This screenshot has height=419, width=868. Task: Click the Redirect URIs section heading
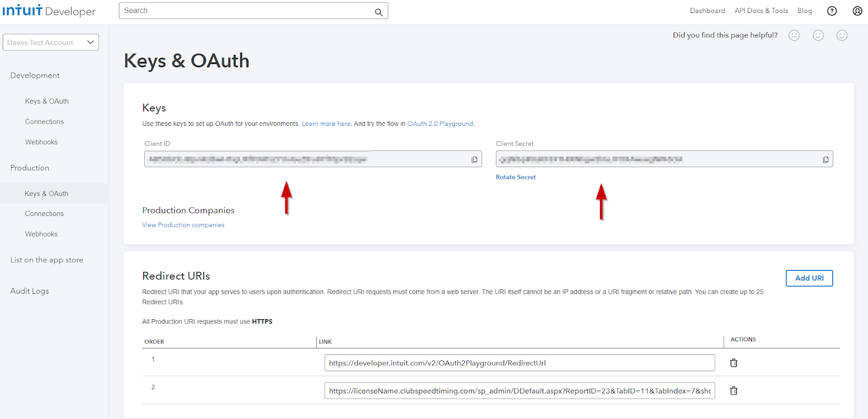[x=176, y=276]
